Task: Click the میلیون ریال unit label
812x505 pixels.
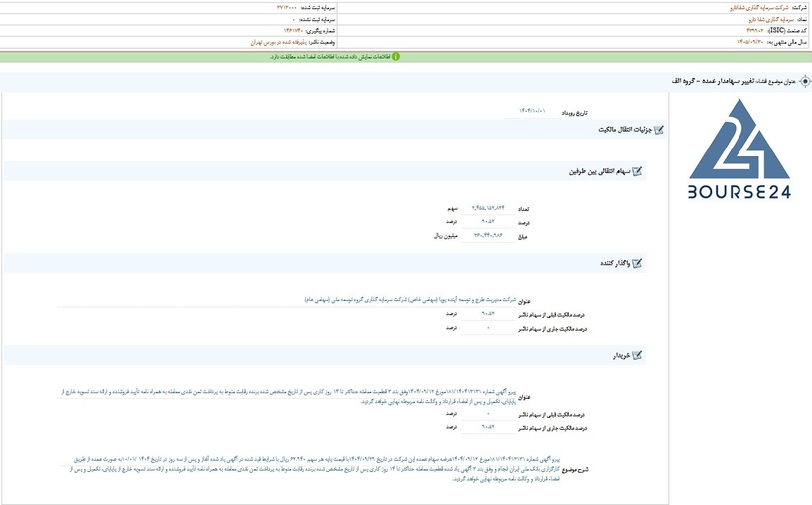Action: (x=445, y=236)
